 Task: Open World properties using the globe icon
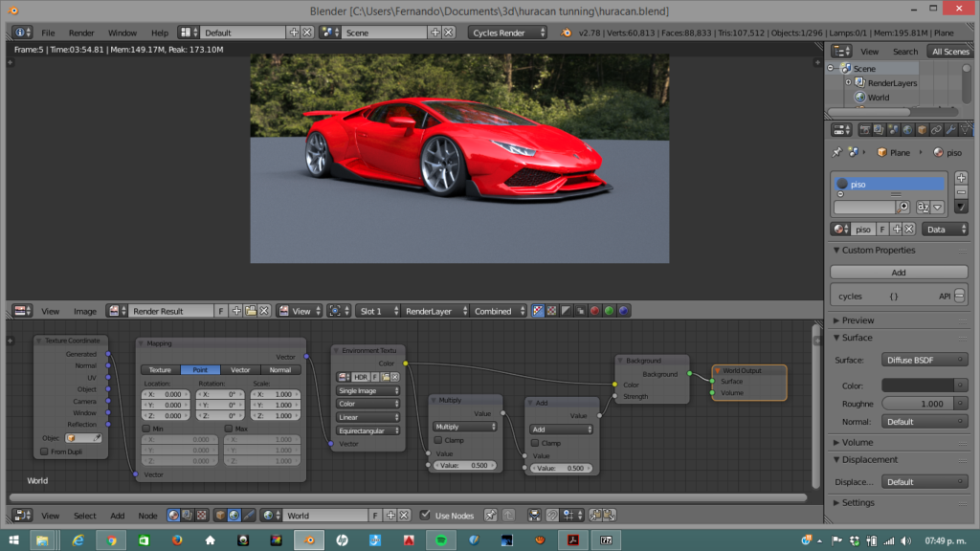click(x=907, y=130)
